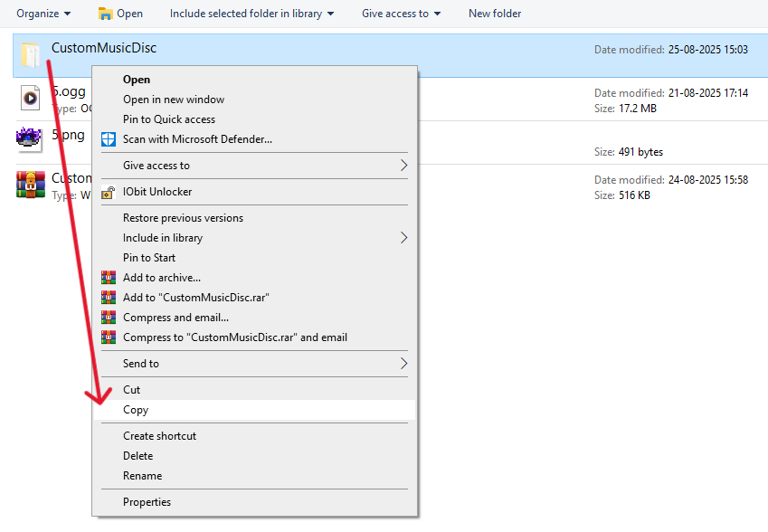The image size is (768, 532).
Task: Choose Copy from the context menu
Action: click(136, 410)
